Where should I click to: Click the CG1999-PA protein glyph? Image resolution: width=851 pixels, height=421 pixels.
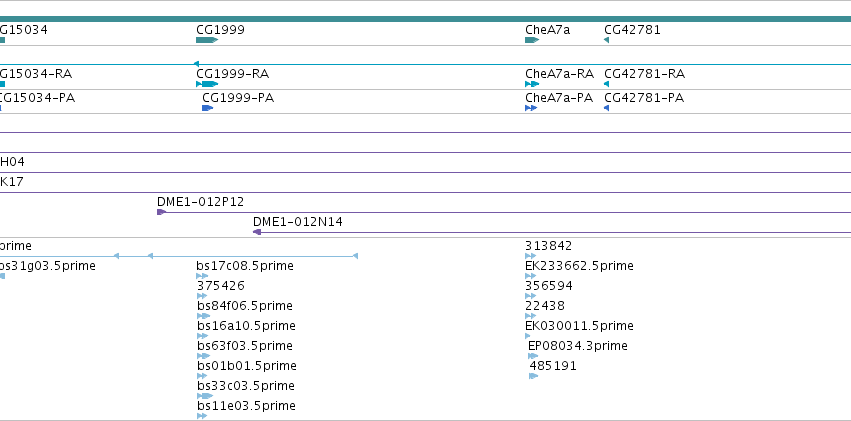[x=207, y=108]
